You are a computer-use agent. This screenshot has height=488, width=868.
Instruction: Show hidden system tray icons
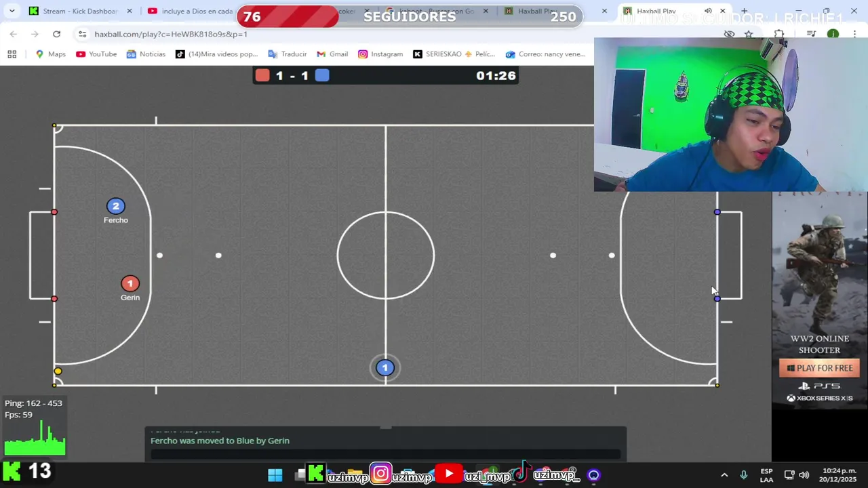coord(724,475)
